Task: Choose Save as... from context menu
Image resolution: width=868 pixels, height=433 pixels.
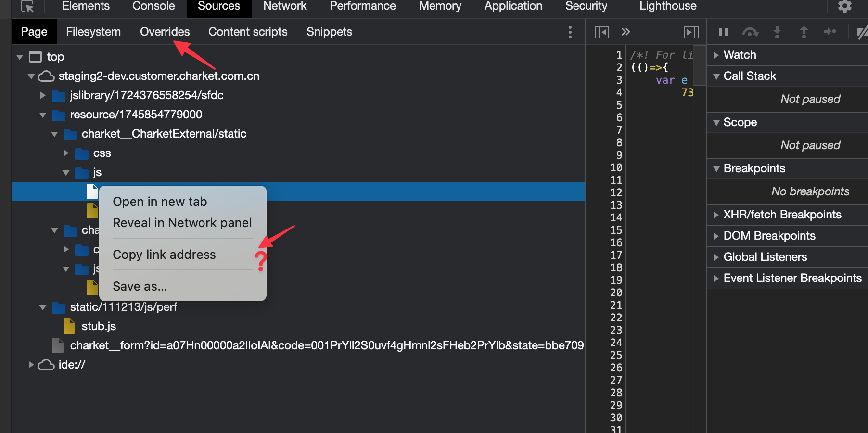Action: pyautogui.click(x=183, y=287)
